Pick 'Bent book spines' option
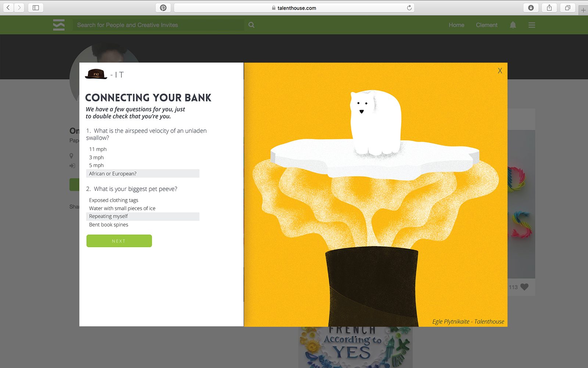 [108, 224]
